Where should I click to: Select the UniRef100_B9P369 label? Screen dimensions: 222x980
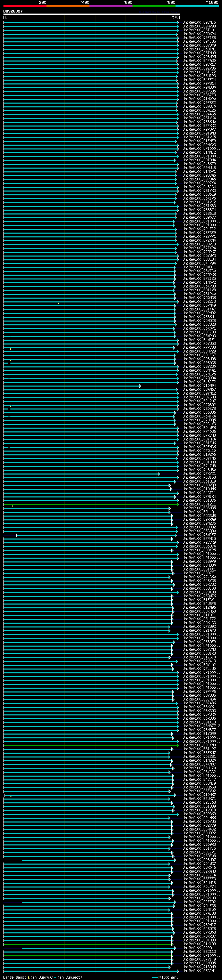coord(199,814)
